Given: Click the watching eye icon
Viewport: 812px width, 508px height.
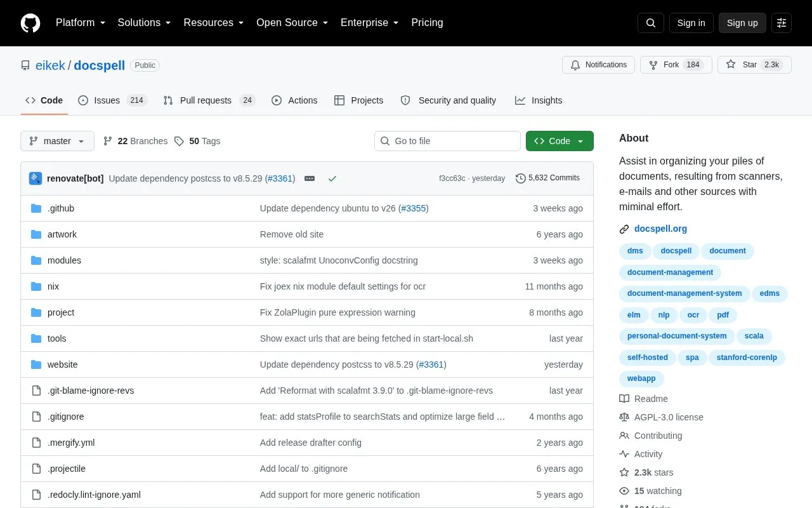Looking at the screenshot, I should click(624, 491).
